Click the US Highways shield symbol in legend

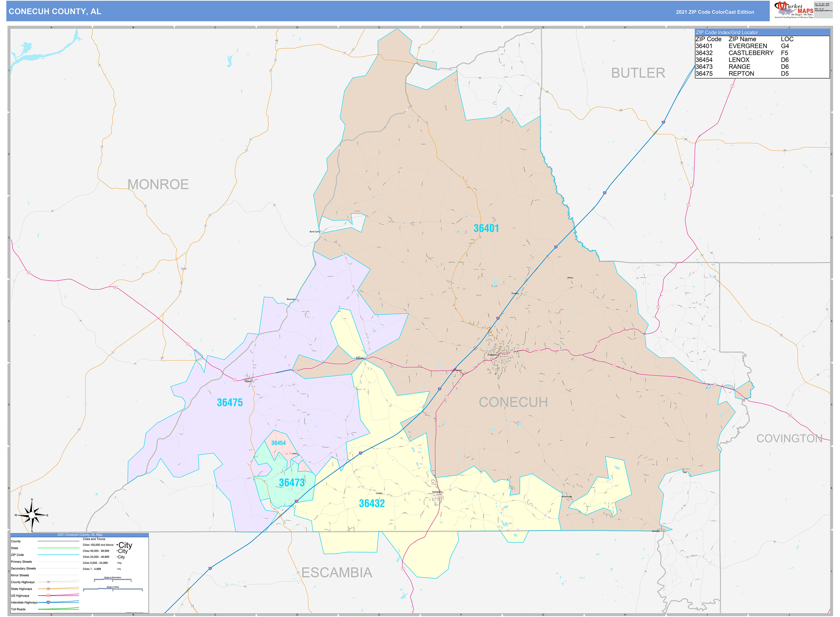click(x=48, y=596)
